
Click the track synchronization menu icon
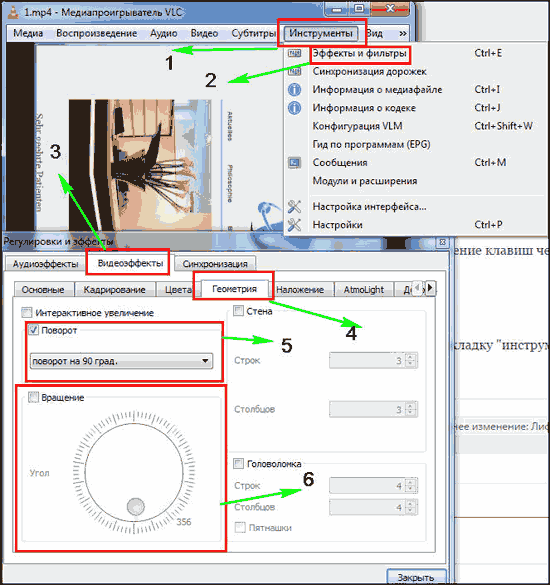pyautogui.click(x=294, y=71)
